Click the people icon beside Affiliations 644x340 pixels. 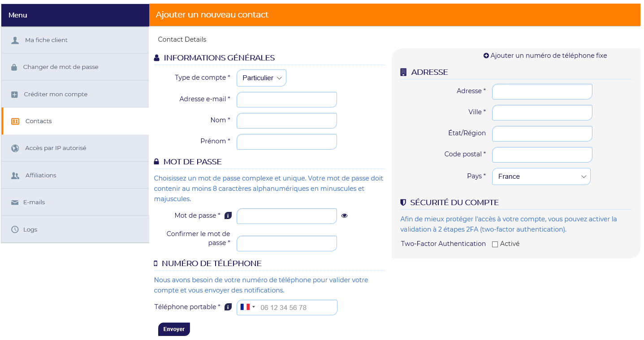pos(15,176)
